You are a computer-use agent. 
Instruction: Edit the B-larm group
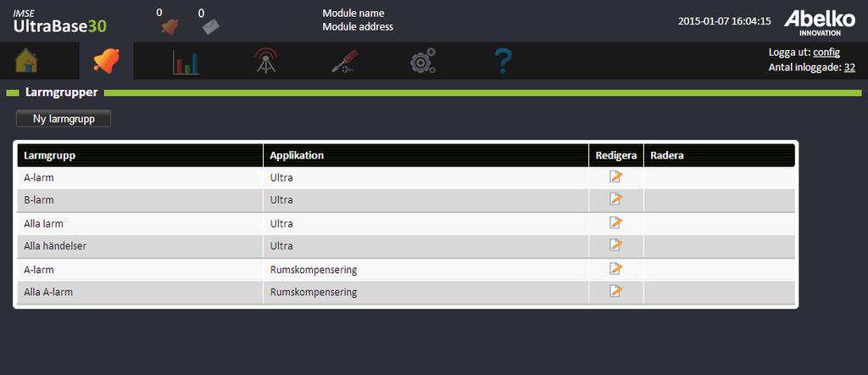click(616, 199)
